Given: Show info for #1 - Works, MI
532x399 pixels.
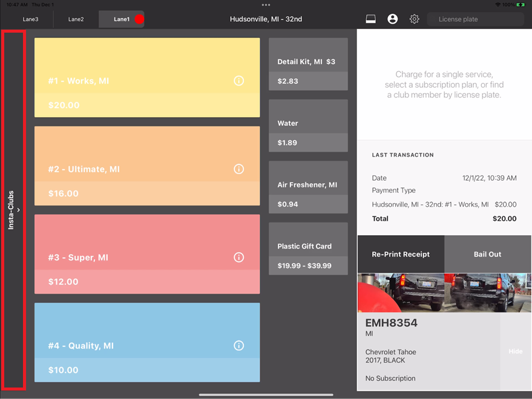Looking at the screenshot, I should (x=239, y=80).
